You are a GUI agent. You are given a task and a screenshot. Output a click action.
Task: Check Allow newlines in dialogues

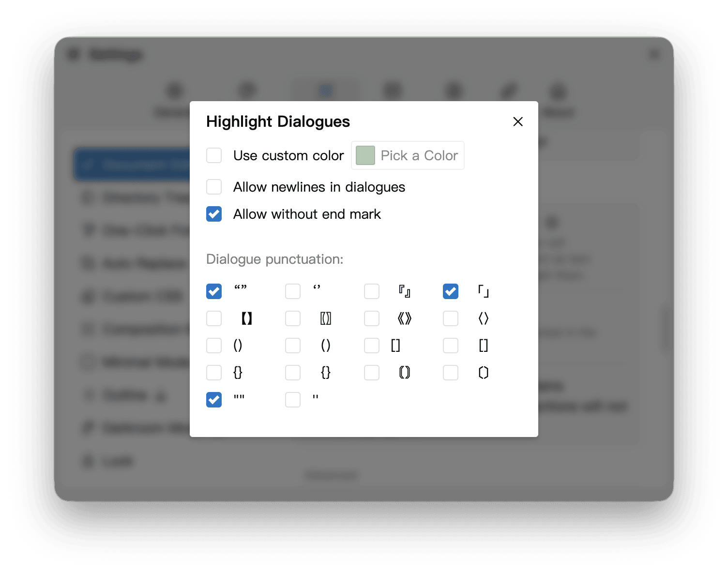pos(214,187)
